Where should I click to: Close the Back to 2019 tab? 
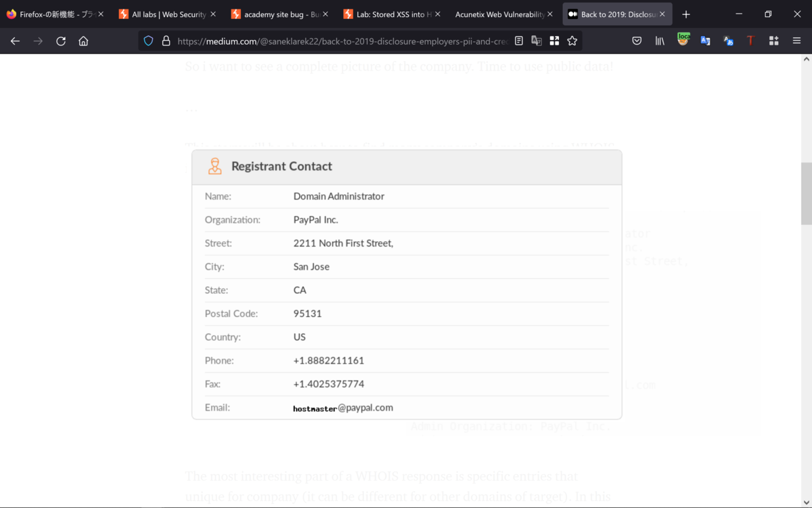point(662,14)
